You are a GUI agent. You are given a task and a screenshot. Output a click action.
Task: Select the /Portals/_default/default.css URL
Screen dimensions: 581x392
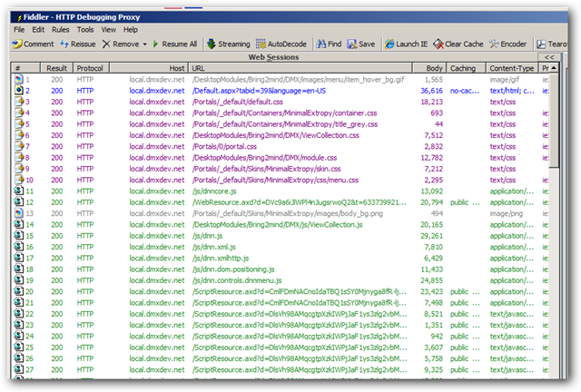pos(238,102)
